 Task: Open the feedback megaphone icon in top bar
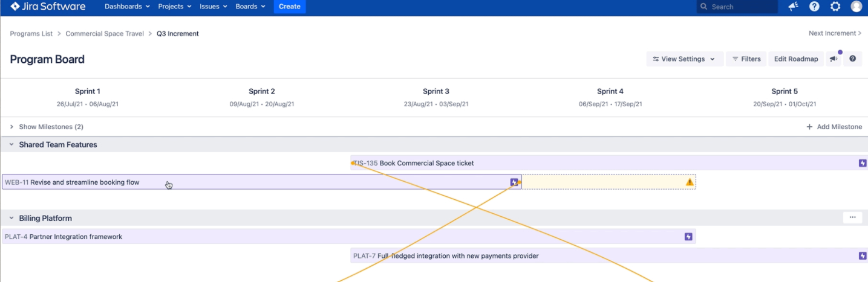point(793,7)
